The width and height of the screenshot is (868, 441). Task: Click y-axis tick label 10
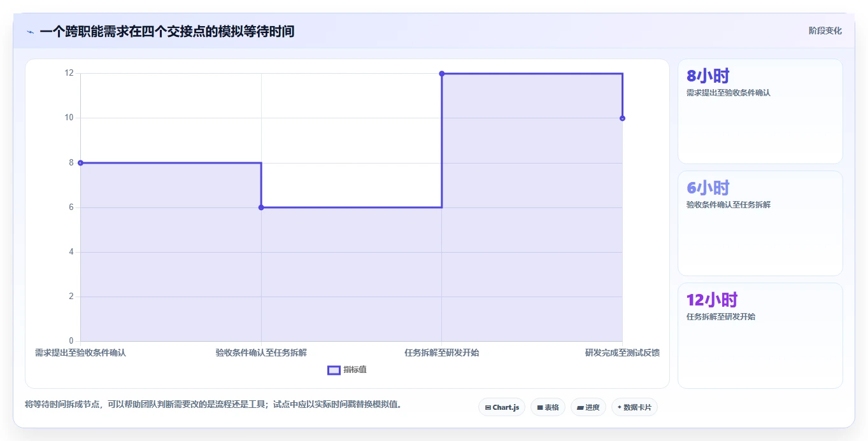[69, 118]
